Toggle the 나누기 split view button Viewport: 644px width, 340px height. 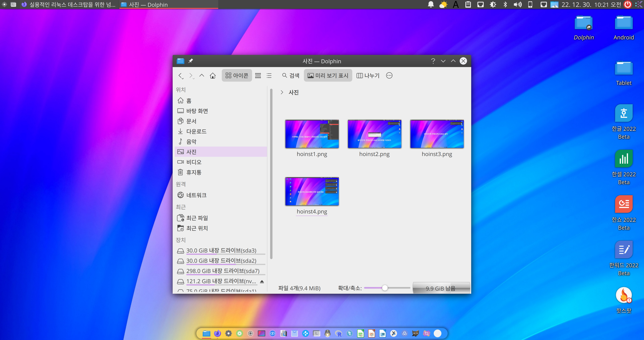(368, 75)
